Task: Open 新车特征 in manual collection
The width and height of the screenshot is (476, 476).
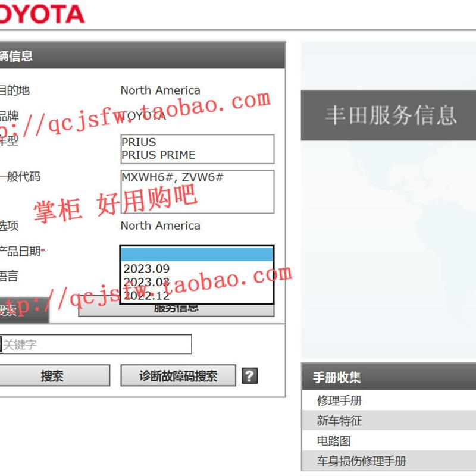Action: click(x=389, y=420)
